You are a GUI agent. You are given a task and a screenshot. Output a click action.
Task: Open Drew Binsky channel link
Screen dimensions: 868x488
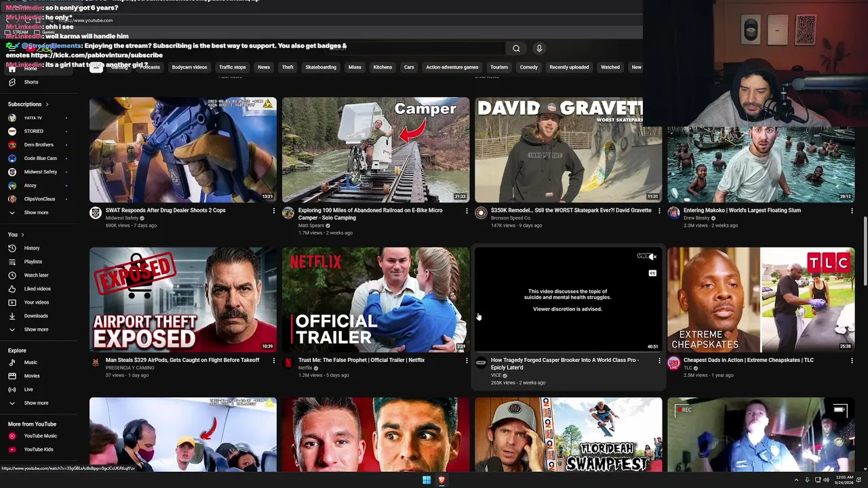tap(698, 218)
